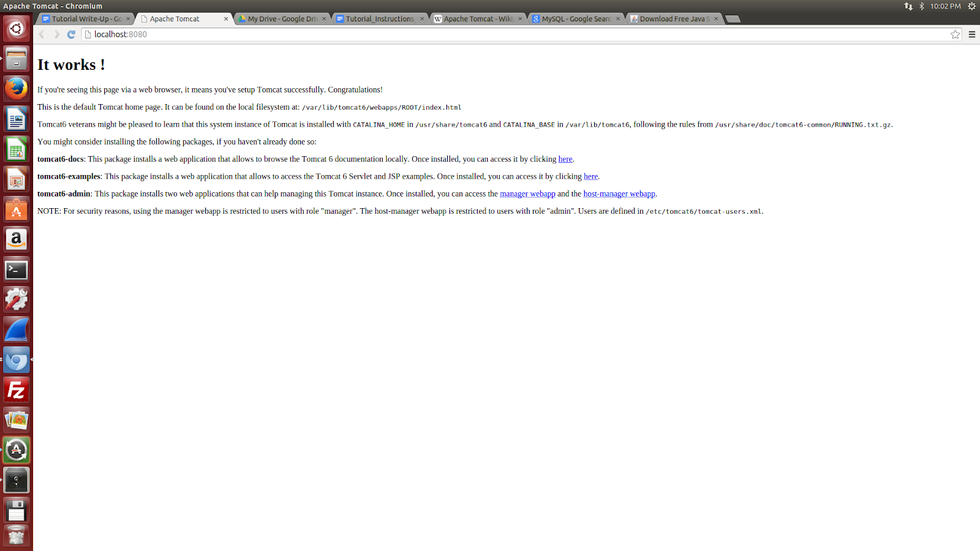Open the Bluetooth indicator menu
This screenshot has width=980, height=551.
pyautogui.click(x=922, y=6)
